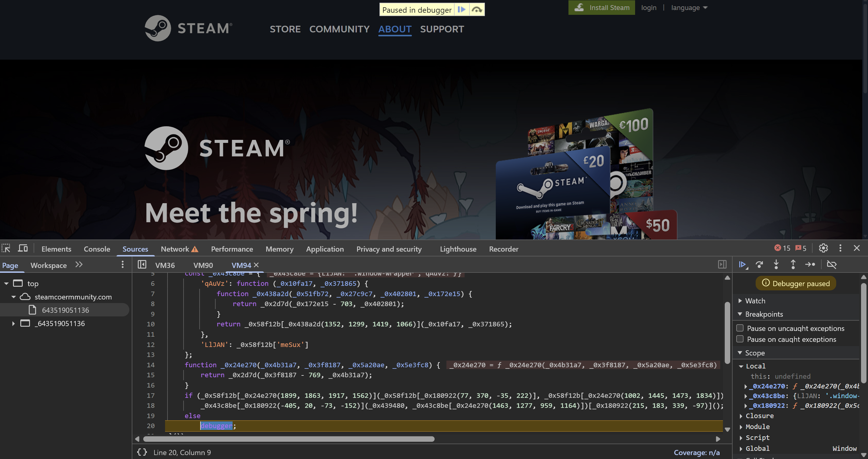
Task: Open the language dropdown
Action: [689, 7]
